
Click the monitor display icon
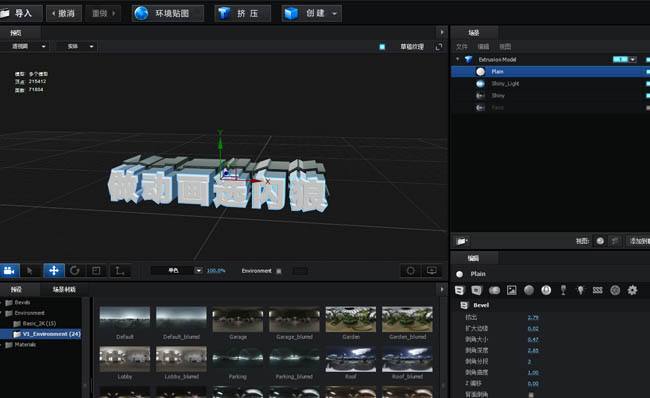[432, 271]
